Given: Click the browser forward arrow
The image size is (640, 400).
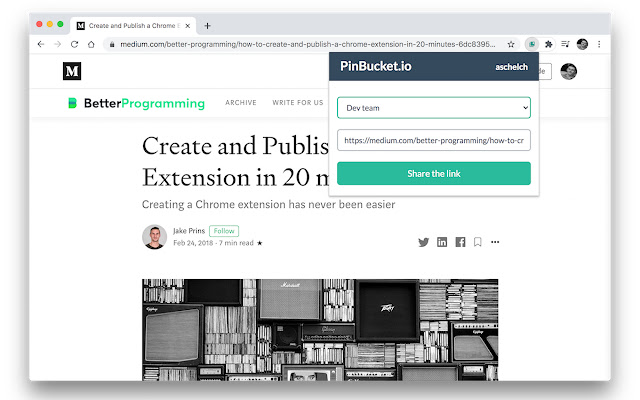Looking at the screenshot, I should 58,44.
